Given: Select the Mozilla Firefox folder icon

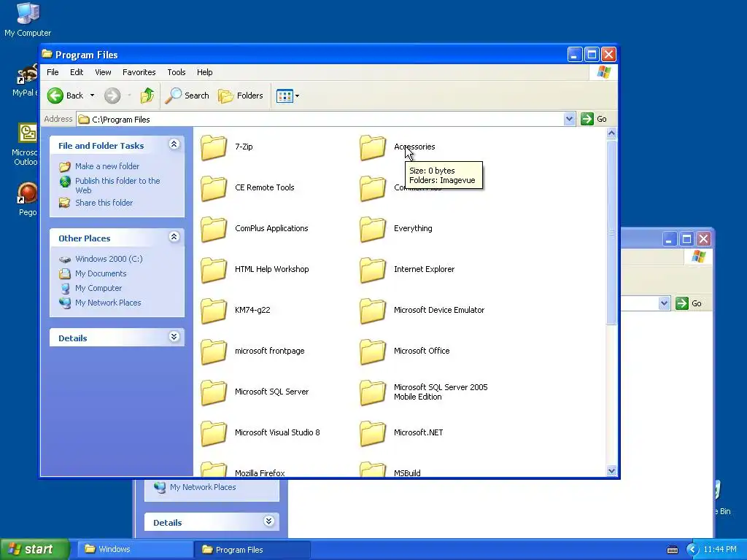Looking at the screenshot, I should (214, 469).
